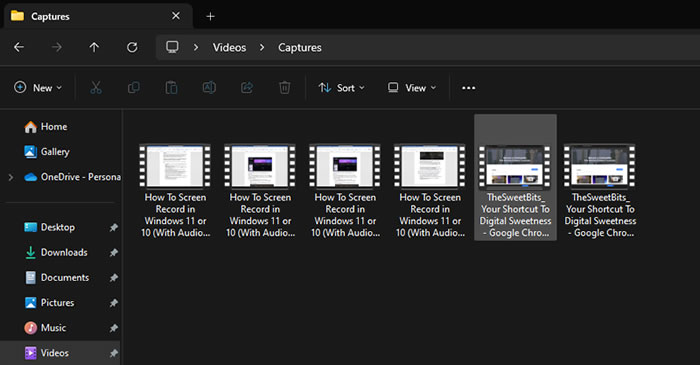Viewport: 700px width, 365px height.
Task: Open a new tab with plus button
Action: click(210, 17)
